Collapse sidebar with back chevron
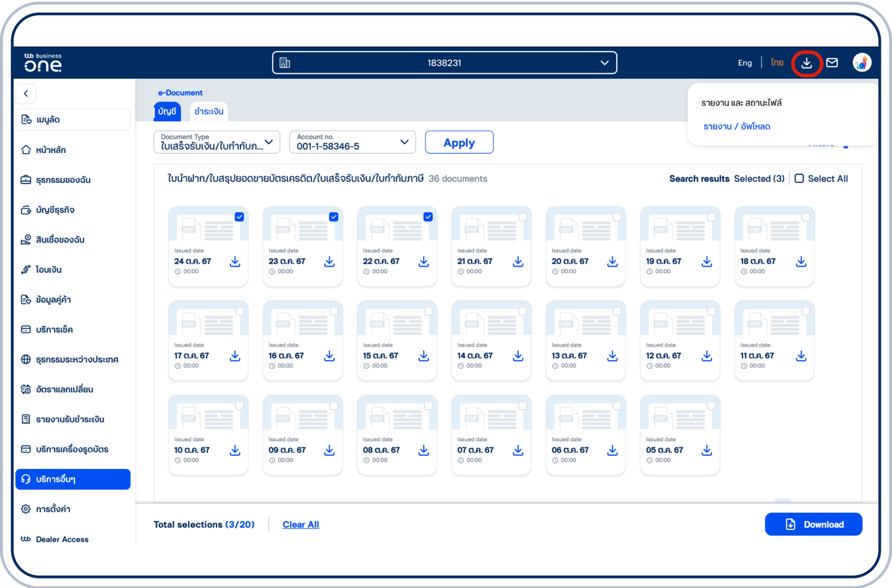 (x=26, y=93)
